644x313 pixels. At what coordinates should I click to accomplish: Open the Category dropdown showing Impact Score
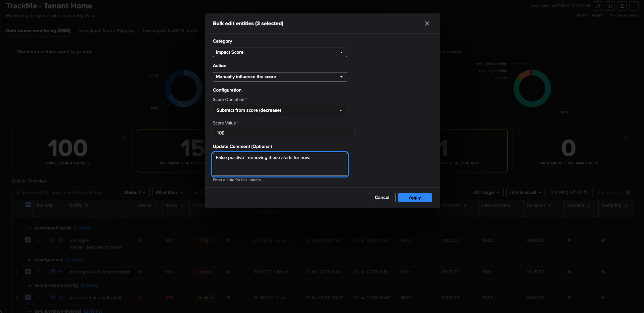click(x=280, y=52)
